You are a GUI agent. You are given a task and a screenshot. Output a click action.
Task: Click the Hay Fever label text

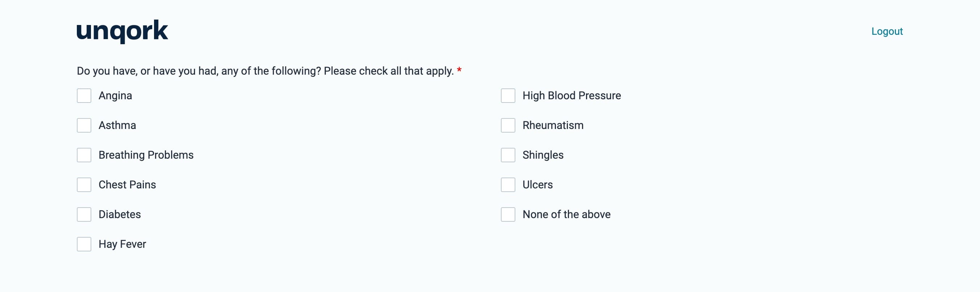pyautogui.click(x=122, y=244)
